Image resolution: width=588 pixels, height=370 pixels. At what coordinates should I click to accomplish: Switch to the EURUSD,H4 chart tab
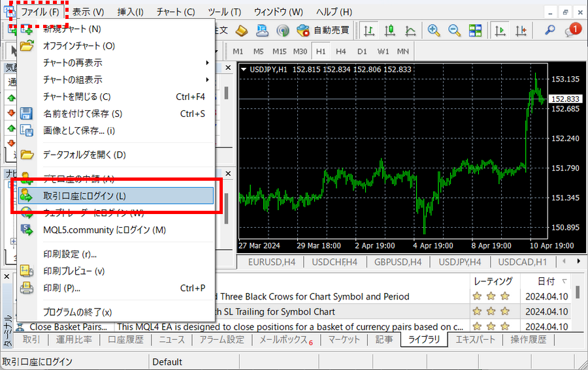pos(272,262)
